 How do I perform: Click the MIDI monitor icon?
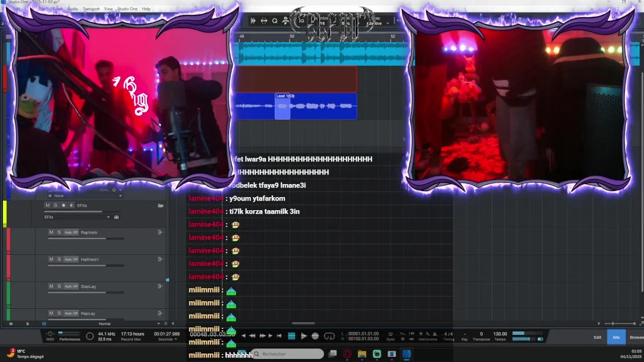click(50, 334)
